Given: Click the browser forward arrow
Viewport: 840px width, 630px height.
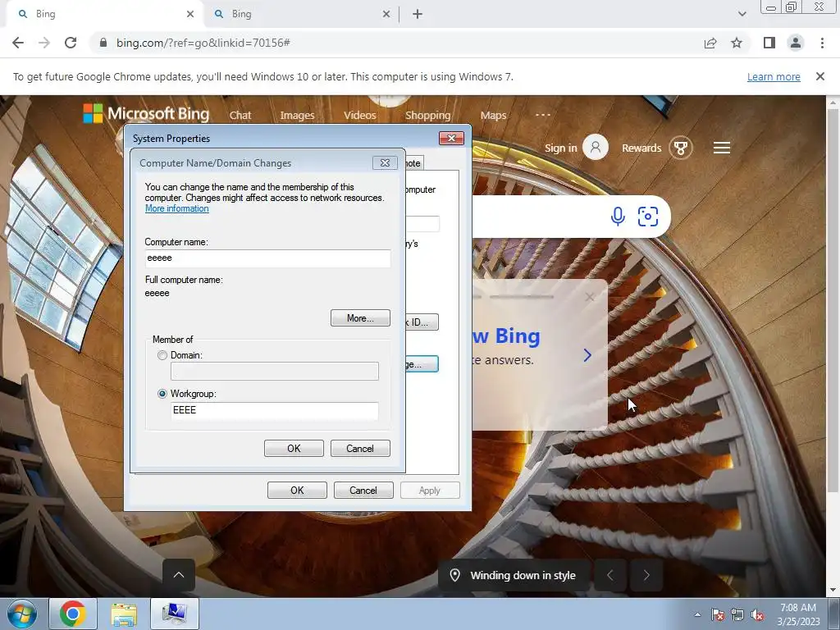Looking at the screenshot, I should 44,43.
